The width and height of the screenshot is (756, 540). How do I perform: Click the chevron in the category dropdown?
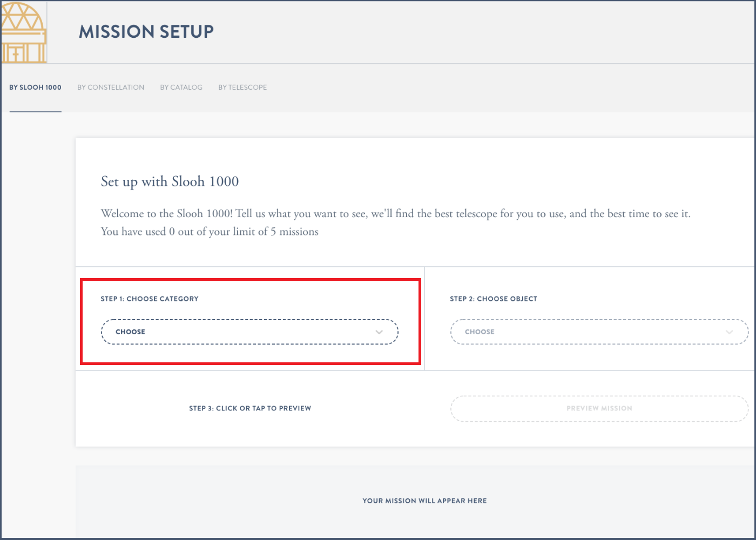click(x=379, y=332)
